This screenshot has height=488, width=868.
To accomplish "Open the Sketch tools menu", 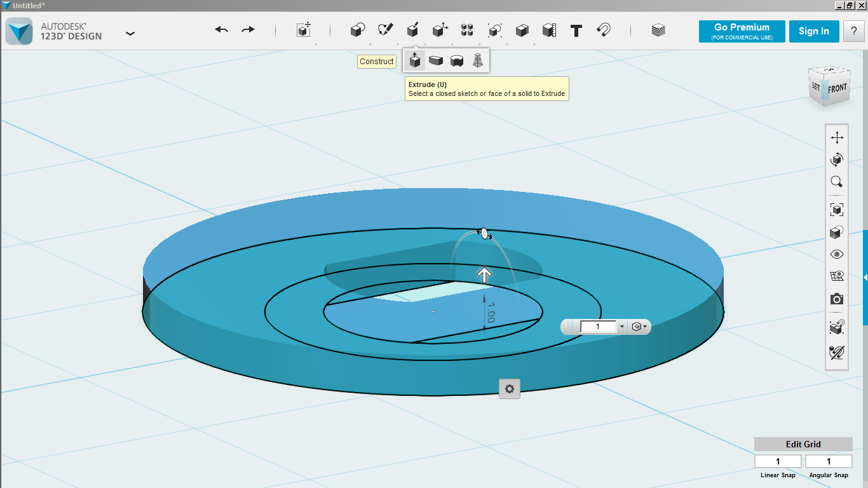I will pos(385,30).
